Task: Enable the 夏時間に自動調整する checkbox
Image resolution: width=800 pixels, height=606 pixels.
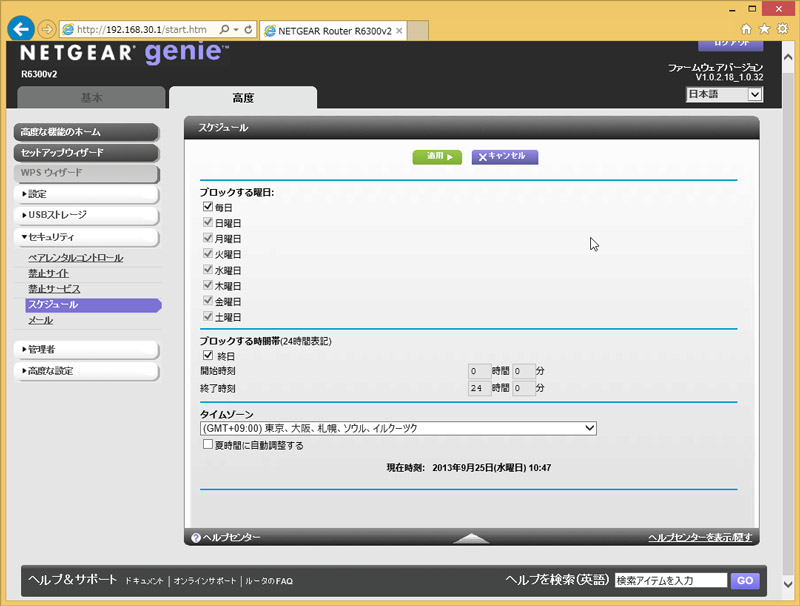Action: tap(208, 445)
